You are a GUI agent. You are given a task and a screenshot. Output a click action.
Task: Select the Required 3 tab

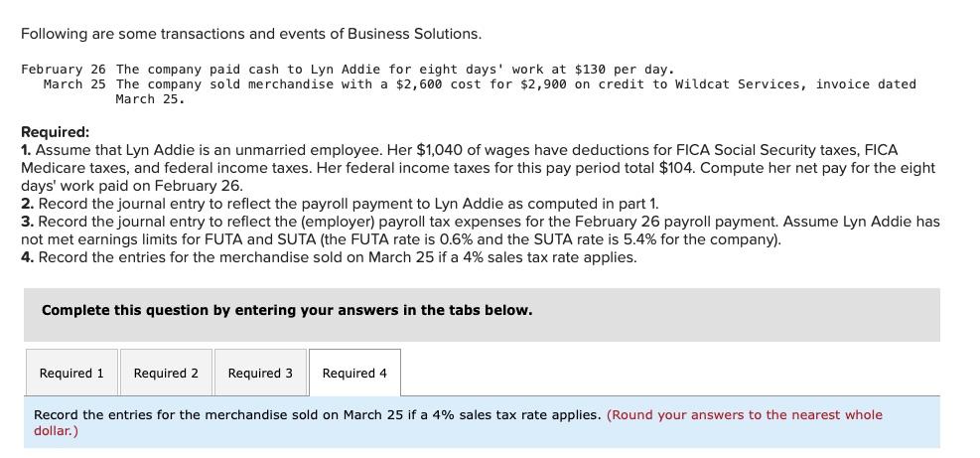click(x=260, y=373)
